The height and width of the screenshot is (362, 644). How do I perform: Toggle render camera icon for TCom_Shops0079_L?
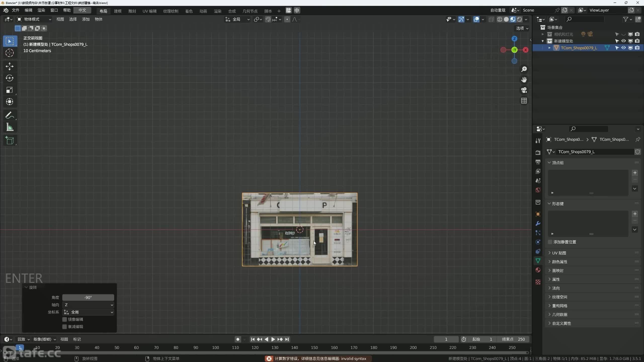click(637, 48)
